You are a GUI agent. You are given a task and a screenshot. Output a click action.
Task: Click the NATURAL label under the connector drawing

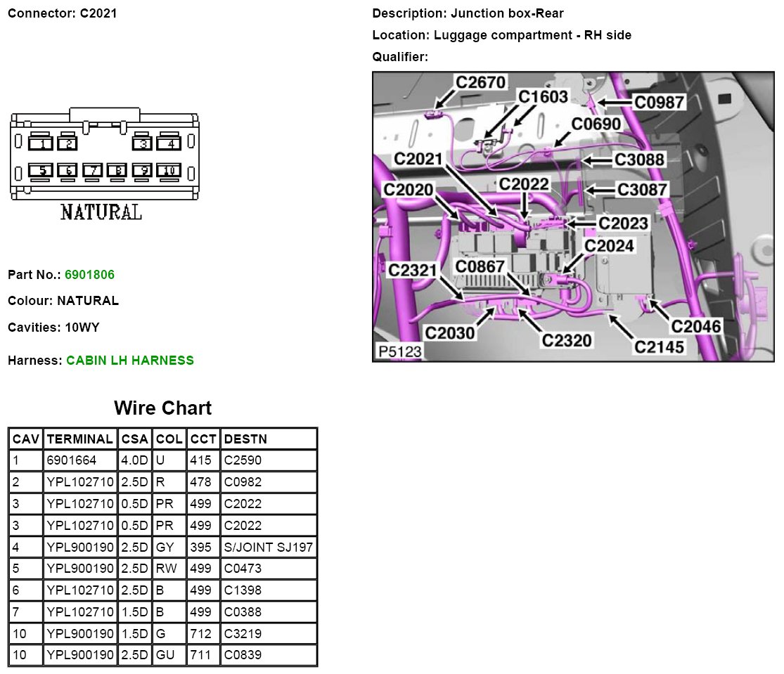(101, 212)
